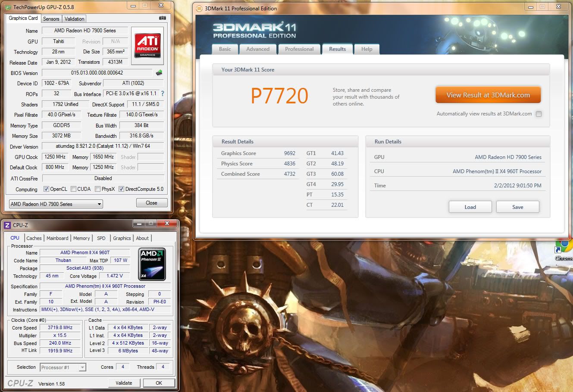The height and width of the screenshot is (392, 573).
Task: Switch to the Advanced tab in 3DMark
Action: point(258,49)
